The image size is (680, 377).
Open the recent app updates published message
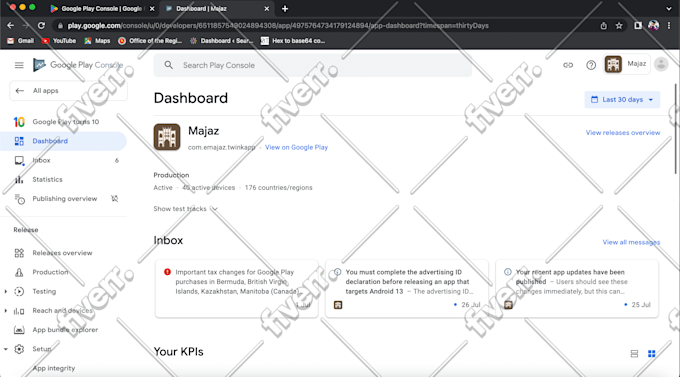(577, 288)
